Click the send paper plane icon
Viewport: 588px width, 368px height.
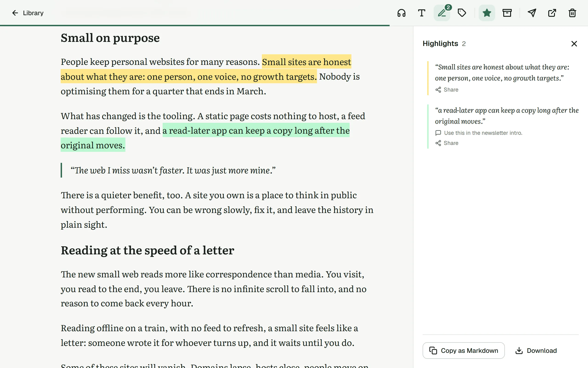click(x=532, y=13)
